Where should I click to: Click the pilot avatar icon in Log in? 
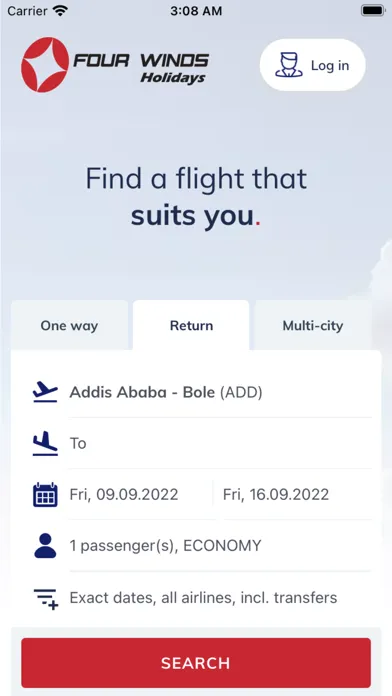[289, 65]
